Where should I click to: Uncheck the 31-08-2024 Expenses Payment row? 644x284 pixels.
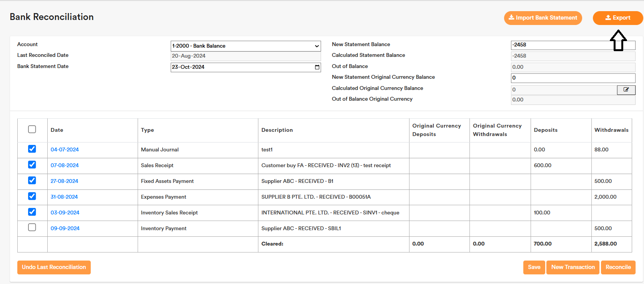(32, 196)
